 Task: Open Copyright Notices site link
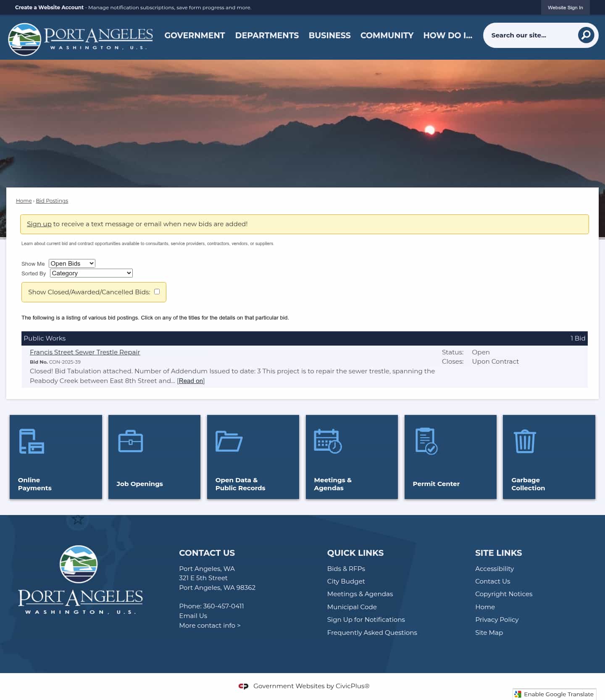tap(504, 594)
